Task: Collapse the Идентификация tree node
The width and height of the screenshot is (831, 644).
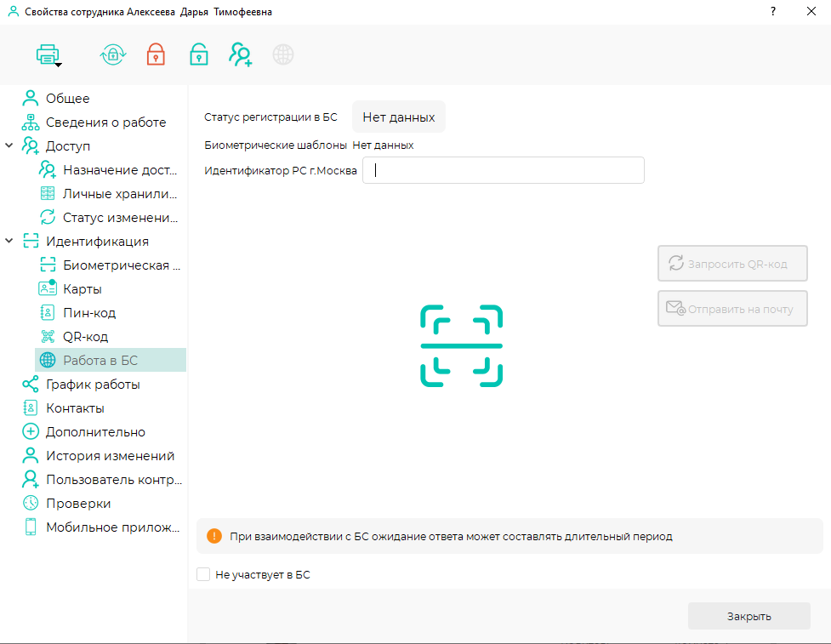Action: [x=9, y=241]
